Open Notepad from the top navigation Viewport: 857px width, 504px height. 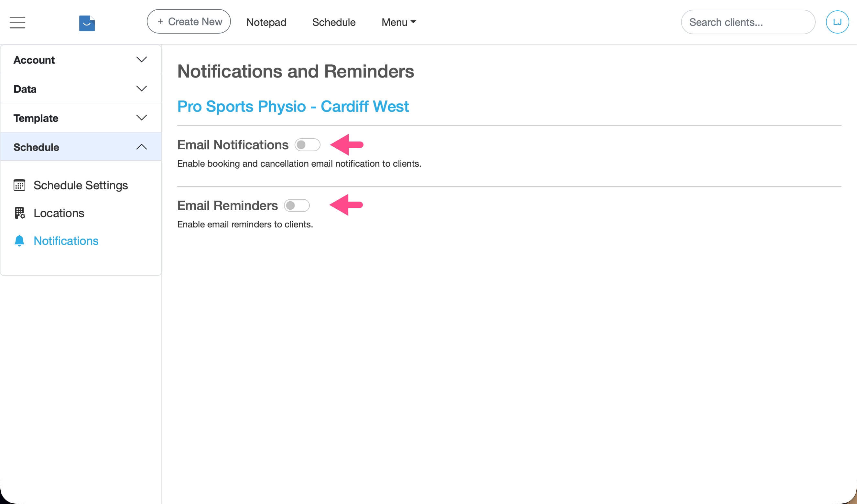click(266, 22)
